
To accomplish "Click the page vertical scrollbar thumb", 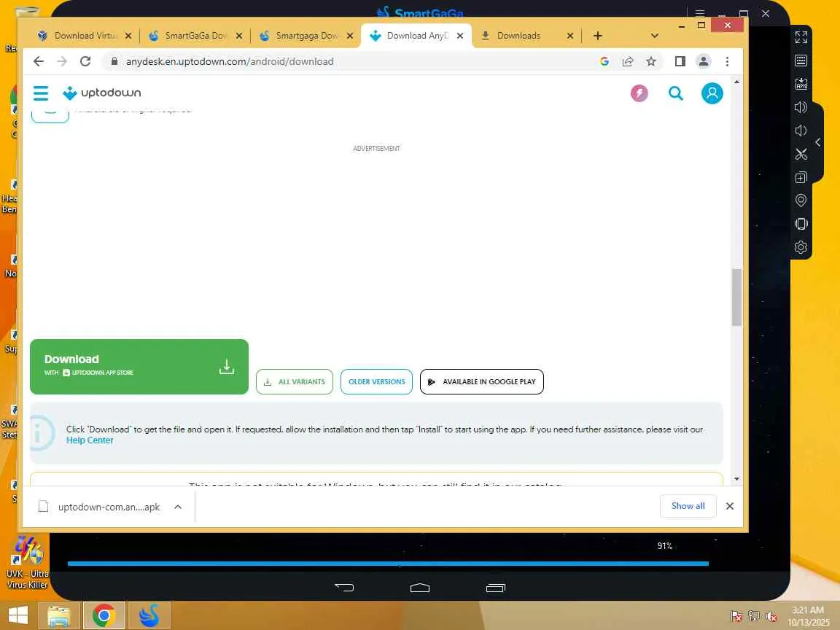I will click(736, 297).
